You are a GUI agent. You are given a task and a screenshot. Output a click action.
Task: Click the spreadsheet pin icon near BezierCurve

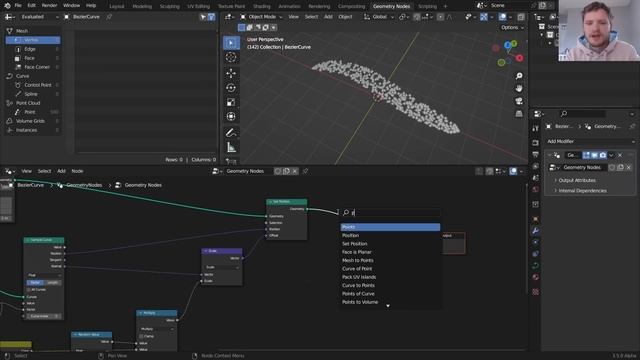click(109, 17)
